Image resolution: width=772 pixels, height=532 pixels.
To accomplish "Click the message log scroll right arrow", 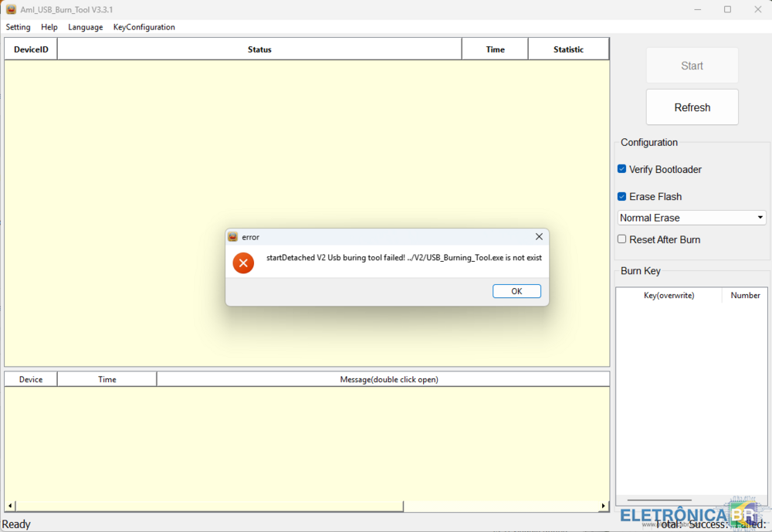I will [604, 507].
